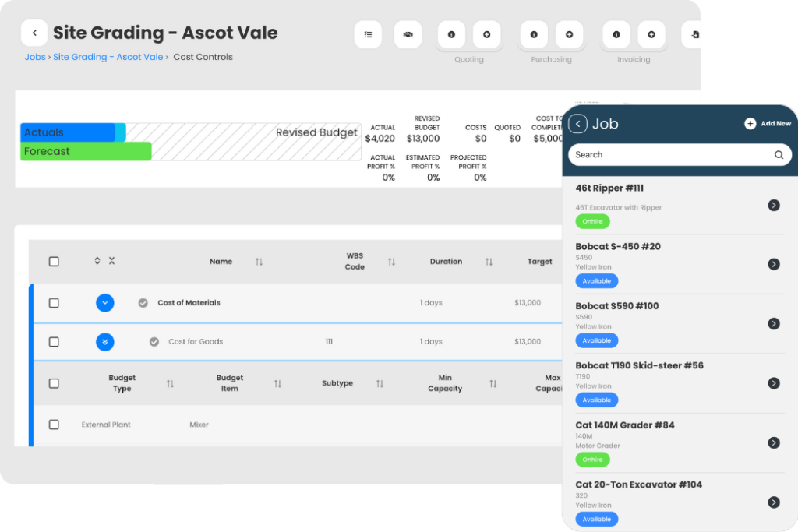Click the Site Grading - Ascot Vale breadcrumb
This screenshot has width=798, height=532.
tap(108, 57)
